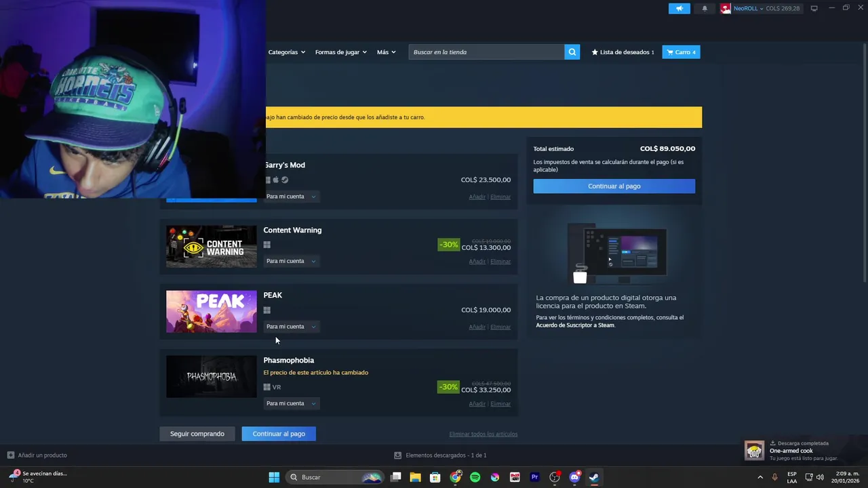Open Acuerdo de Suscriptor a Steam link
The width and height of the screenshot is (868, 488).
click(575, 325)
